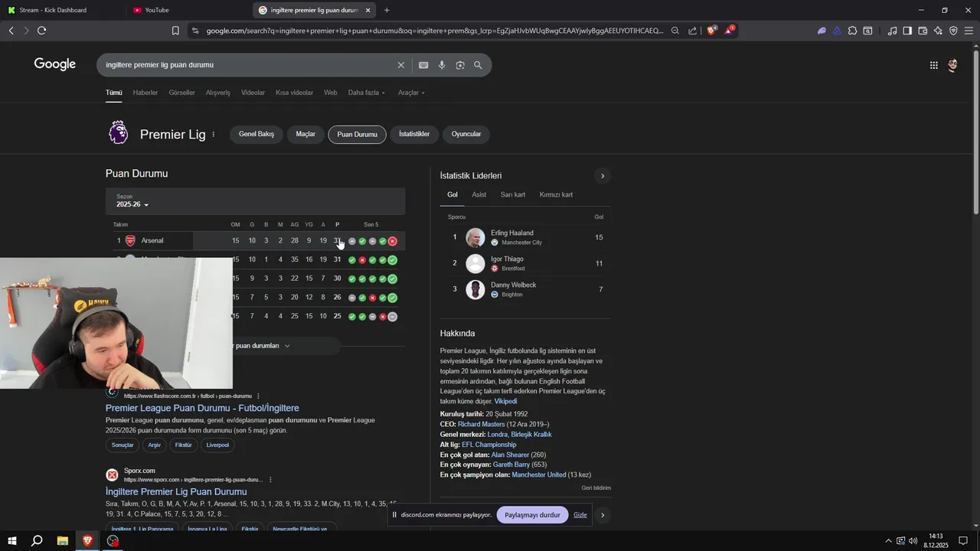Select the Oyuncular chip
This screenshot has height=551, width=980.
click(x=466, y=134)
